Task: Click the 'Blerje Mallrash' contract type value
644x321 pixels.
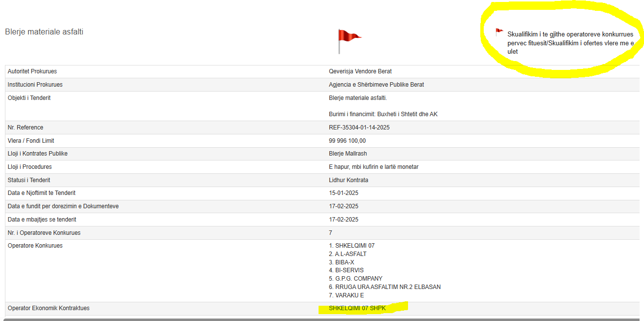Action: [348, 154]
